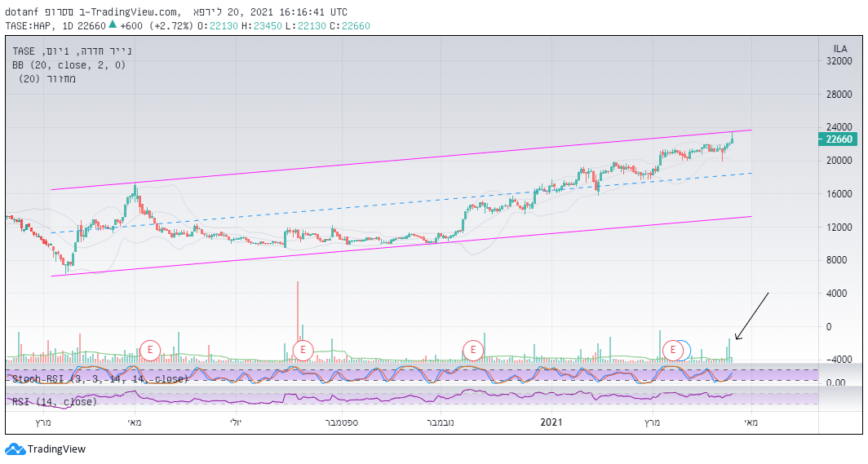
Task: Click the H:23450 high value
Action: coord(262,26)
